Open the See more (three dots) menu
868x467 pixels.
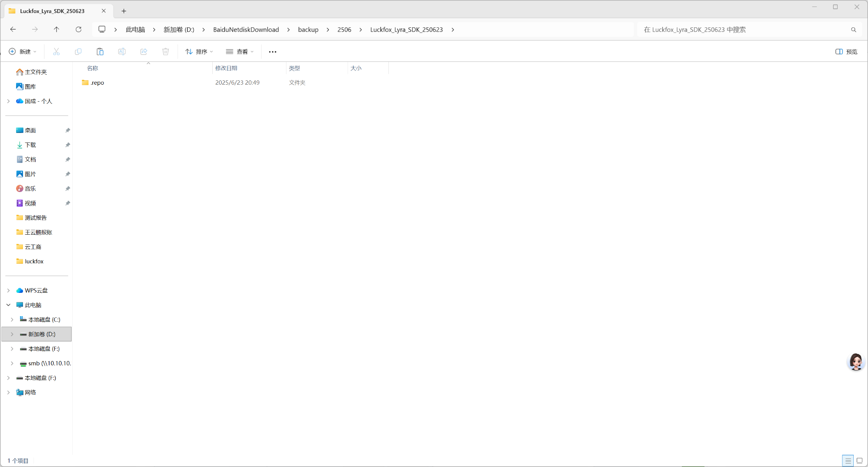pos(273,52)
